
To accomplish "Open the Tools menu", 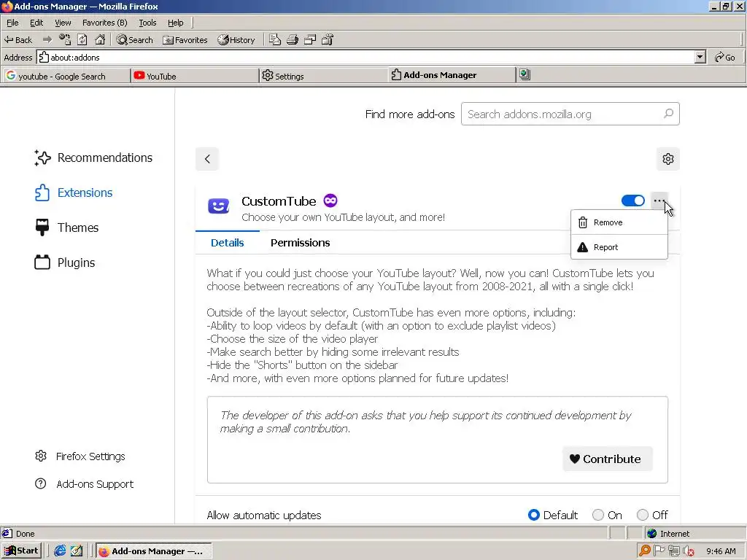I will click(x=147, y=23).
